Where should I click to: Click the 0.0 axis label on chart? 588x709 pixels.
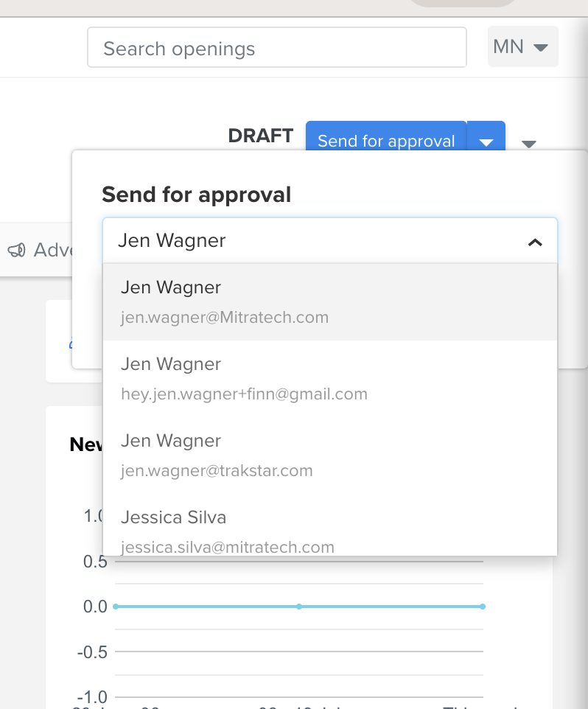95,607
